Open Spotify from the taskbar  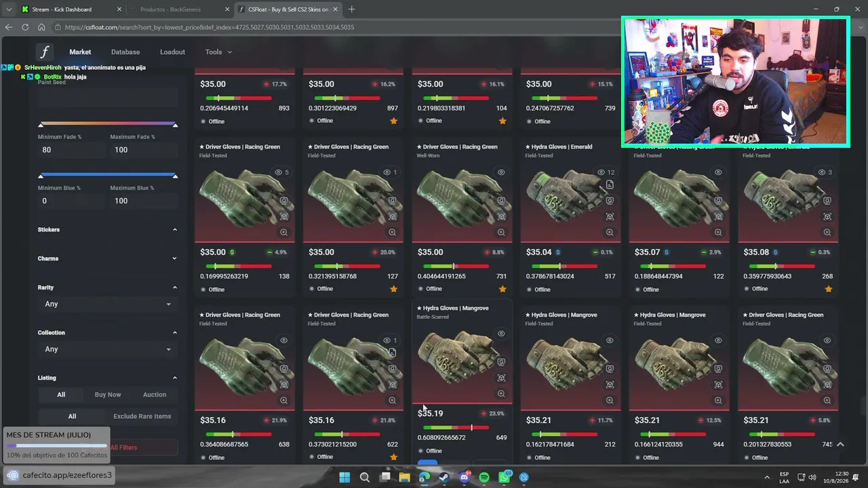click(484, 477)
